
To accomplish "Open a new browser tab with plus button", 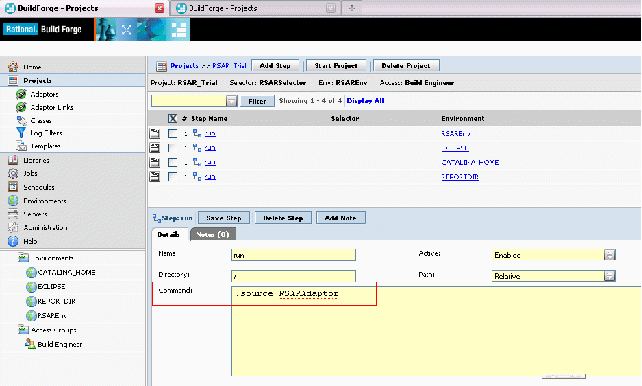I will point(352,8).
